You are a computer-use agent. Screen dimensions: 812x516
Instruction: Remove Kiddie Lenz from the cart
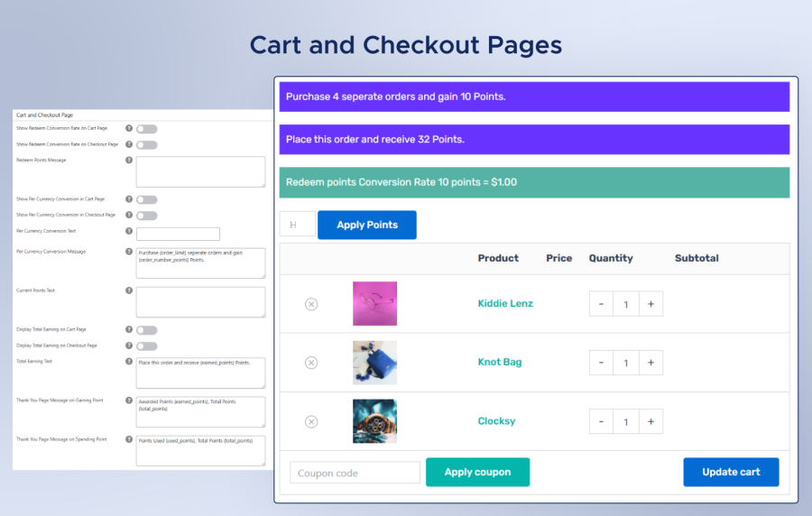coord(311,304)
